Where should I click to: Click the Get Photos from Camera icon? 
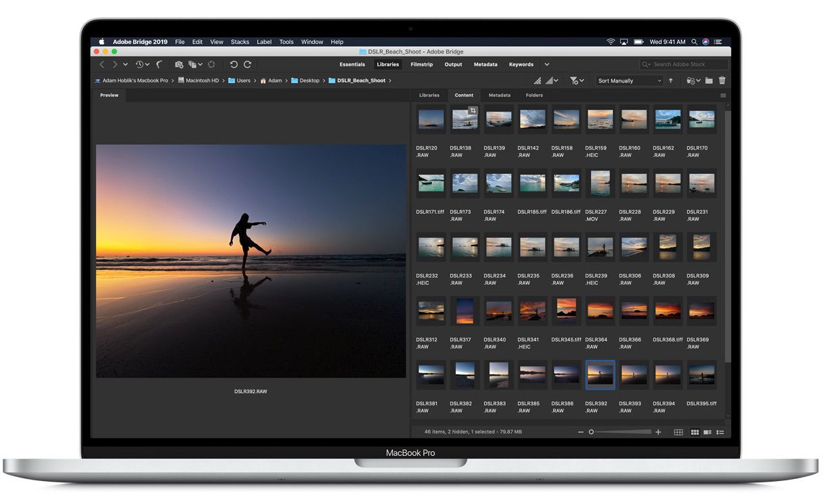(179, 64)
